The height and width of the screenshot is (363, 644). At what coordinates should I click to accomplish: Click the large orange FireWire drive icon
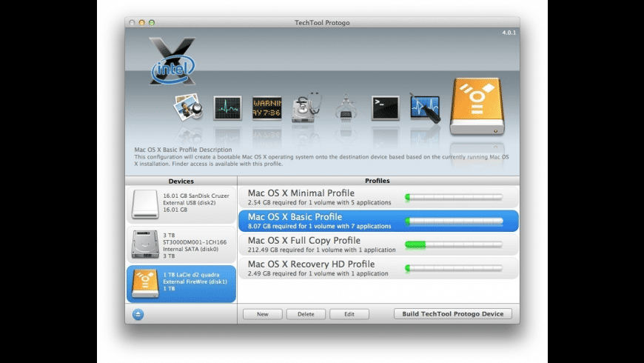coord(477,106)
